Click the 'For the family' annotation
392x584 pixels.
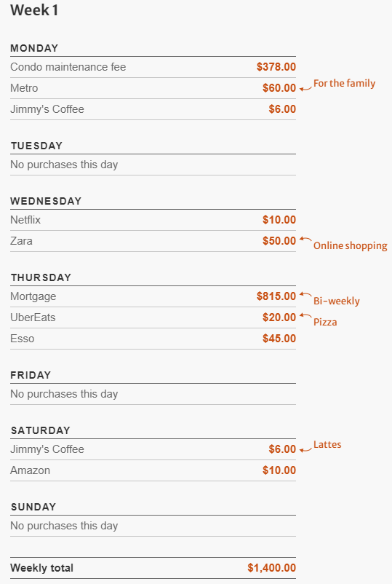[x=345, y=83]
